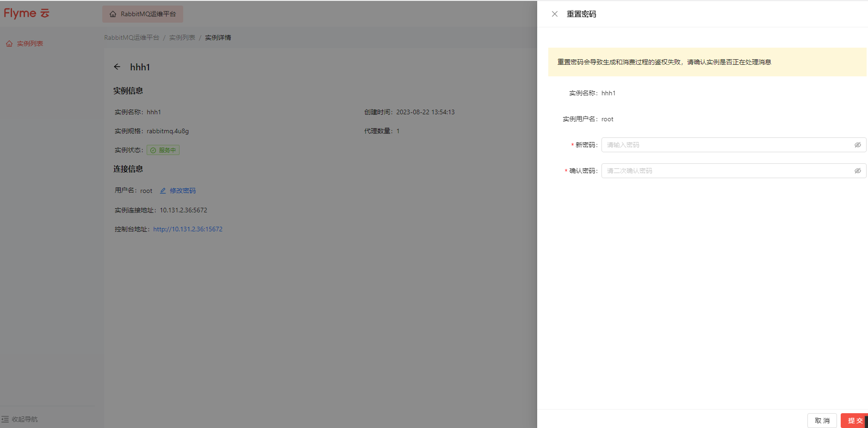Open console address link 10.131.2.36:15672
Viewport: 868px width, 428px height.
tap(187, 229)
